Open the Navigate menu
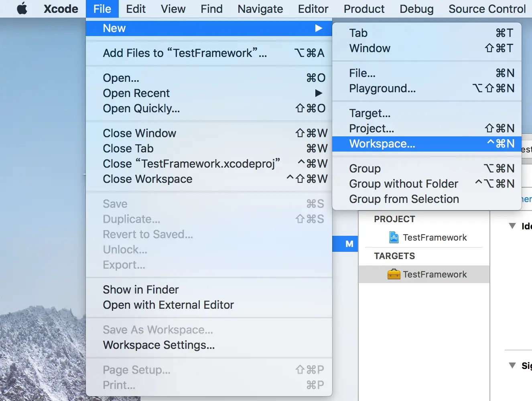The height and width of the screenshot is (401, 532). click(x=260, y=9)
